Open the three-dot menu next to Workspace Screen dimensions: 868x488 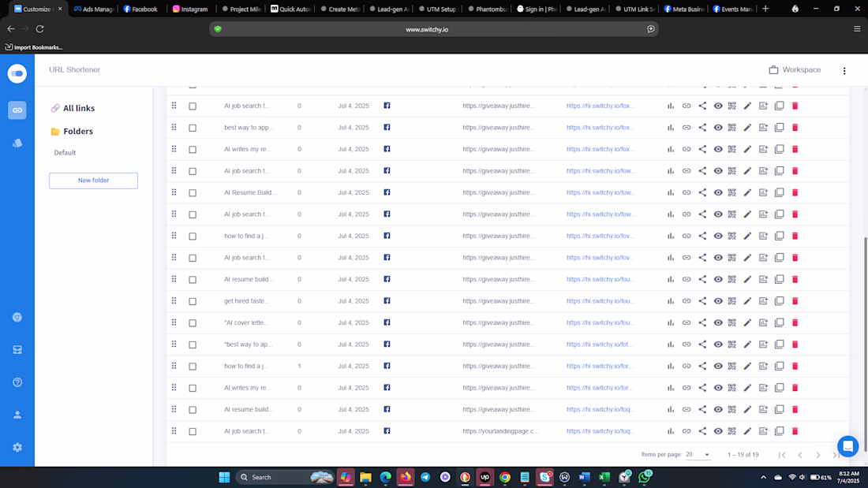844,71
